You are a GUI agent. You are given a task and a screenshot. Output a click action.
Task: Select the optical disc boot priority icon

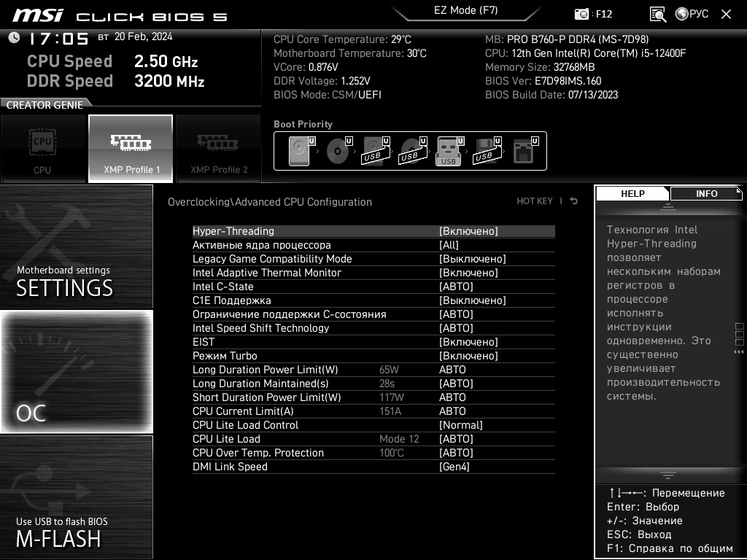pyautogui.click(x=338, y=151)
